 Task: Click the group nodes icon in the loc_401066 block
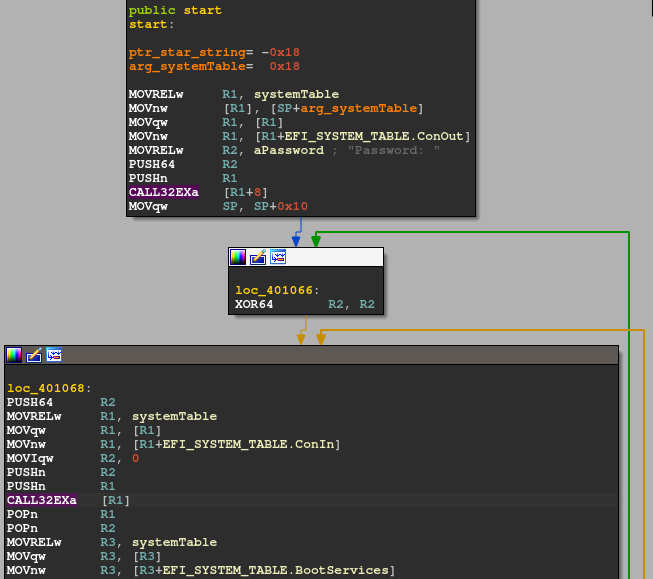click(278, 257)
